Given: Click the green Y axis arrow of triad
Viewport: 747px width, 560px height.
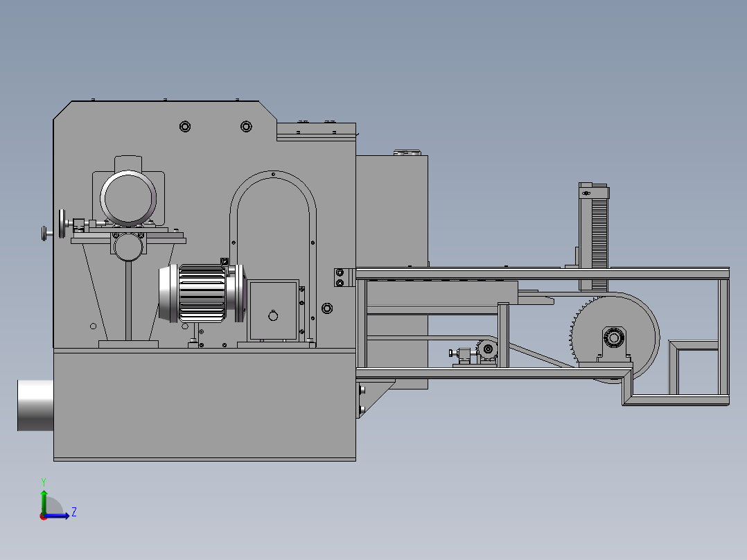Looking at the screenshot, I should (44, 501).
